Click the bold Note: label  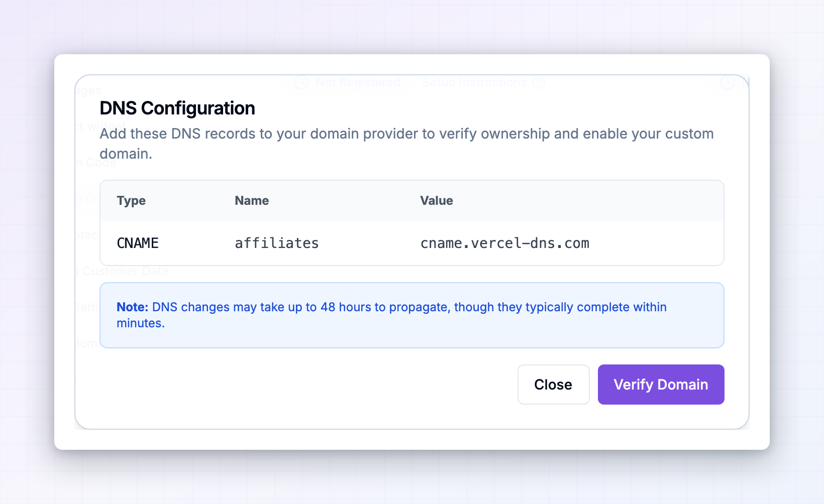pos(133,307)
